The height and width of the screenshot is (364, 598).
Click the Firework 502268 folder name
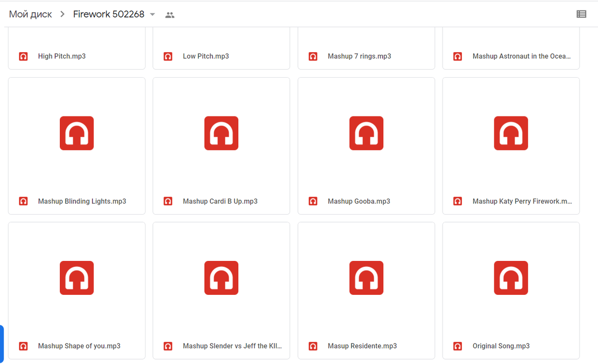coord(109,14)
